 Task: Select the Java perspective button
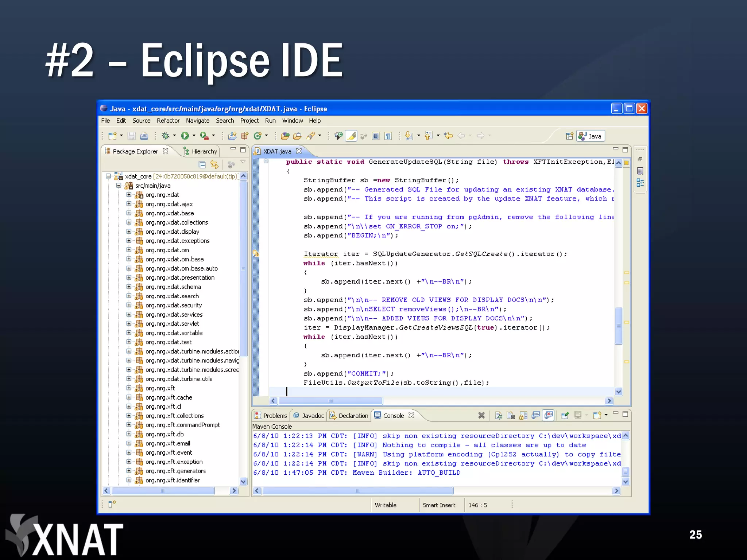(591, 136)
